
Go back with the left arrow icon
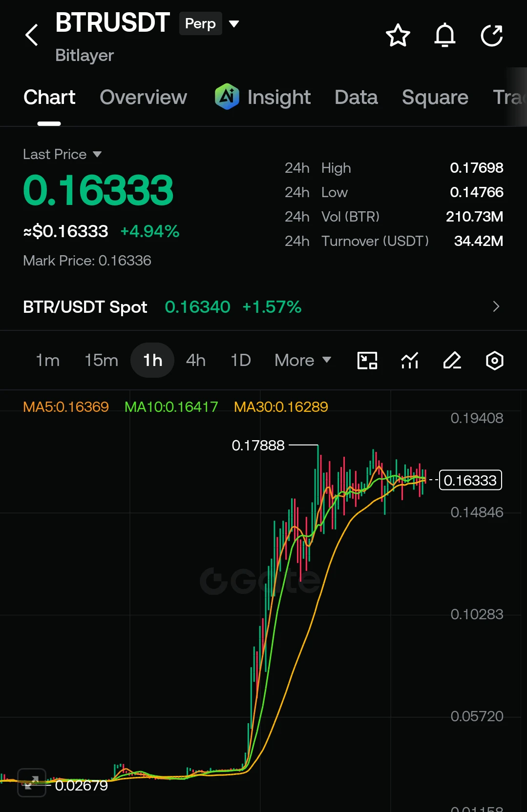[x=32, y=35]
